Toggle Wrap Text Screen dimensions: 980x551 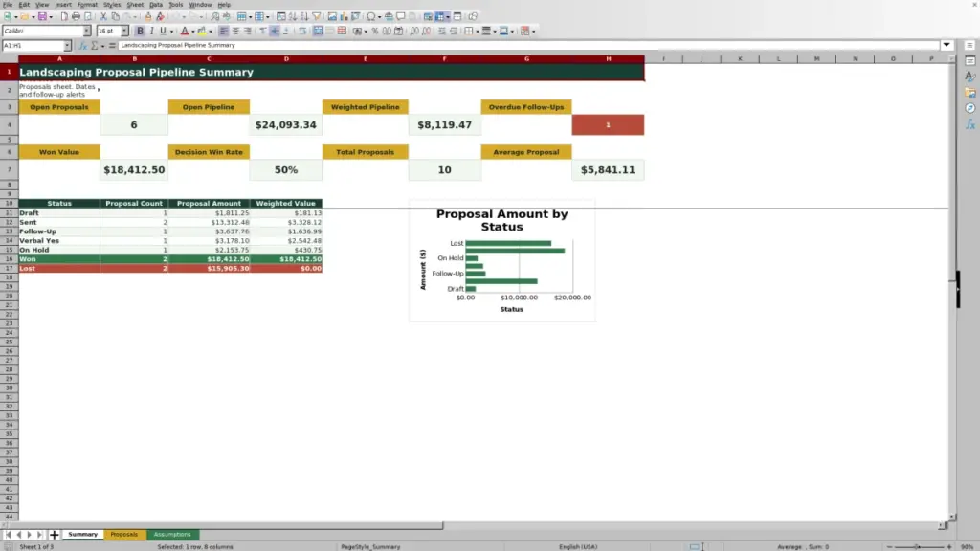[x=302, y=31]
